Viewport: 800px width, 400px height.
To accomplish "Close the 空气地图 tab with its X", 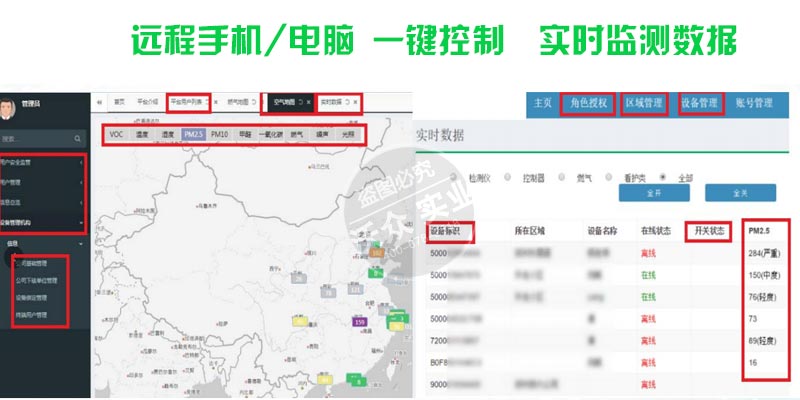I will point(309,102).
